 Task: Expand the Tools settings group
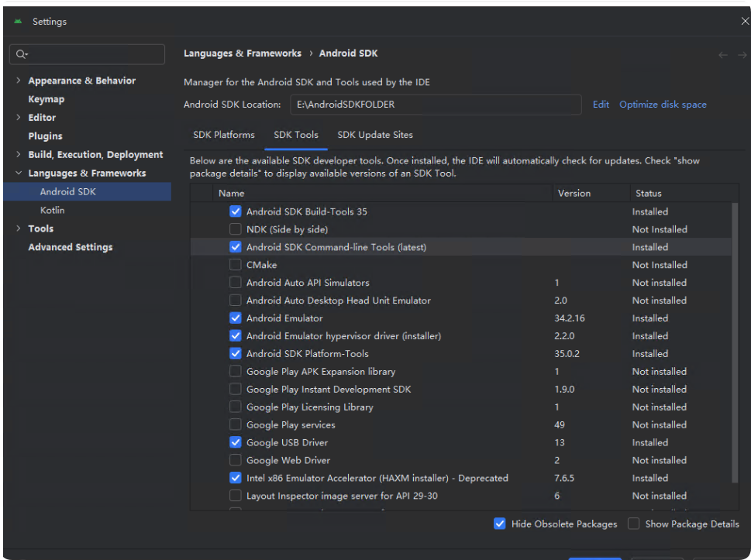18,228
